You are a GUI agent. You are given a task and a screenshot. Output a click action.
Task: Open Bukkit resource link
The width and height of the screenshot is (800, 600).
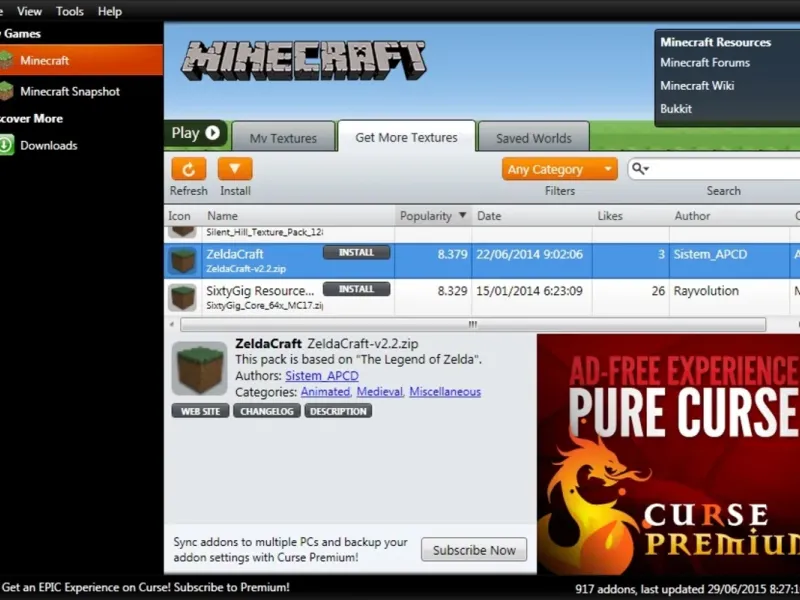coord(676,109)
